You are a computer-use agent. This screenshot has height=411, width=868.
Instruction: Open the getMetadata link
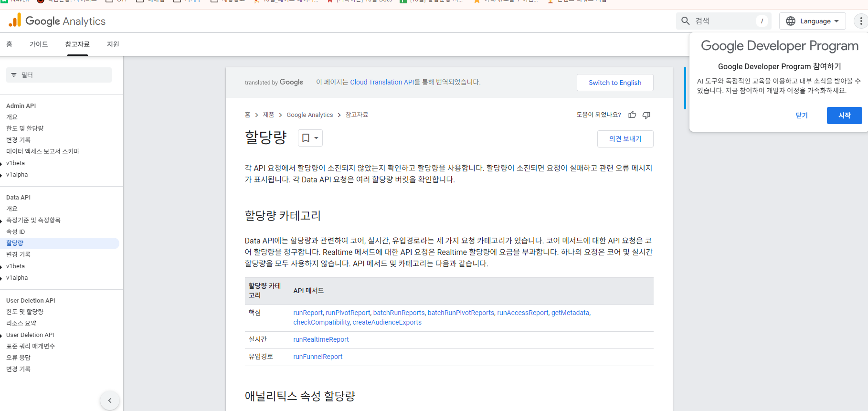(x=570, y=313)
